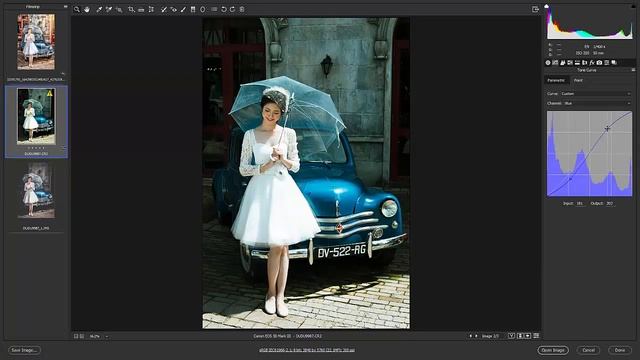The height and width of the screenshot is (360, 640).
Task: Open workflow options link at the bottom
Action: [307, 350]
